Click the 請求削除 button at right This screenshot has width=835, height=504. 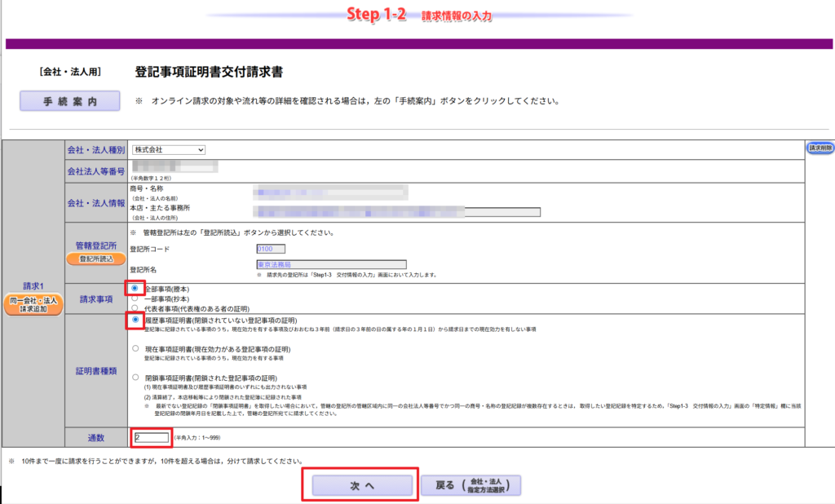(820, 148)
